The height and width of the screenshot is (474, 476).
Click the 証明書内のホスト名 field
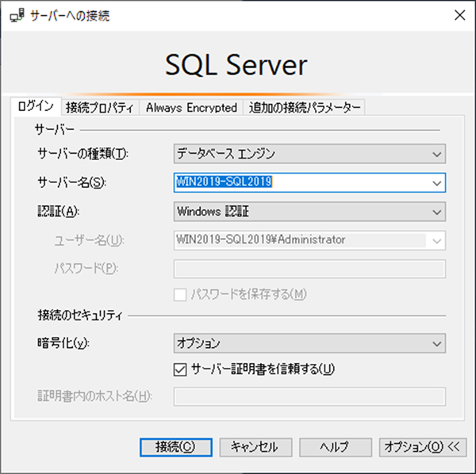tap(309, 396)
